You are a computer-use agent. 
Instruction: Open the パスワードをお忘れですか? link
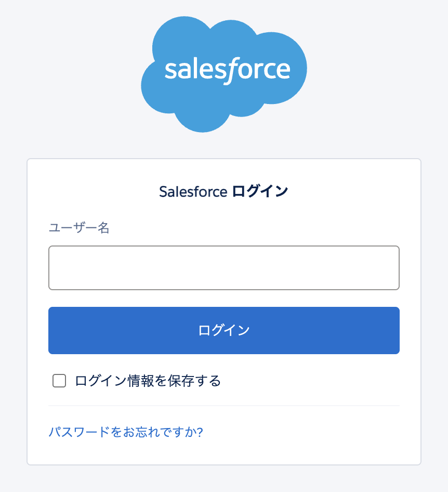click(x=126, y=432)
